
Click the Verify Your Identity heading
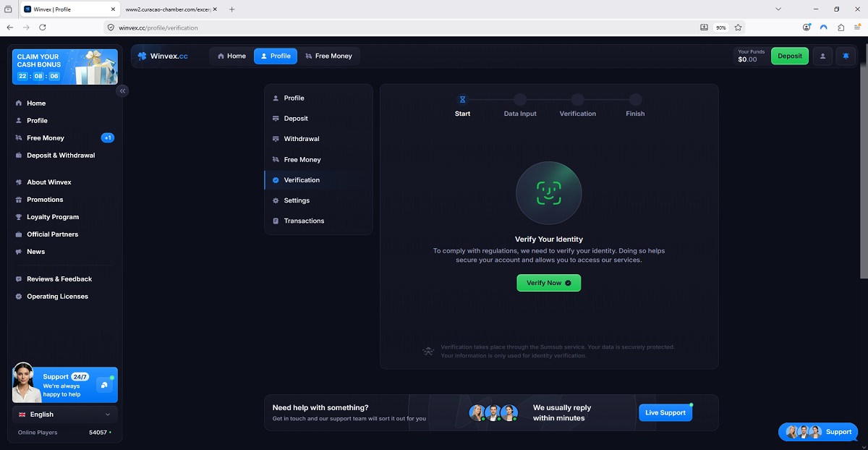tap(549, 239)
